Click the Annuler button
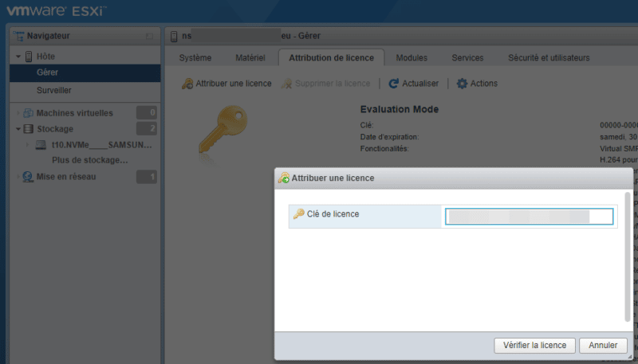The height and width of the screenshot is (364, 638). pos(603,346)
